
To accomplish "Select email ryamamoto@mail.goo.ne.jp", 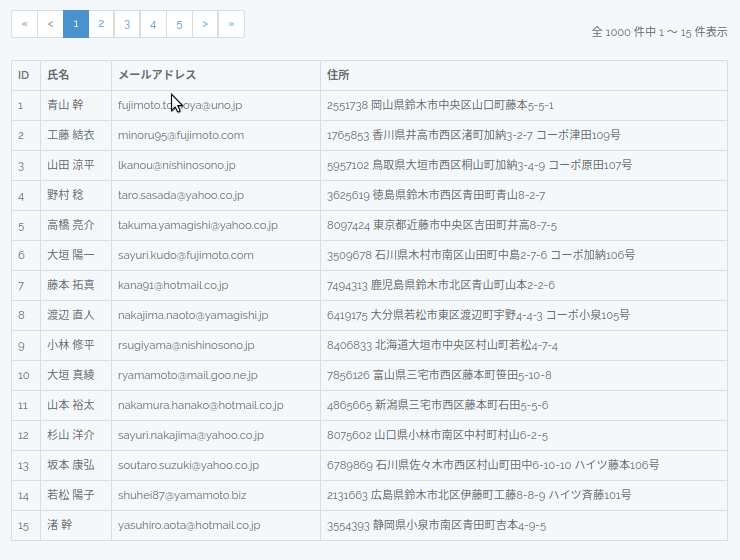I will [188, 376].
